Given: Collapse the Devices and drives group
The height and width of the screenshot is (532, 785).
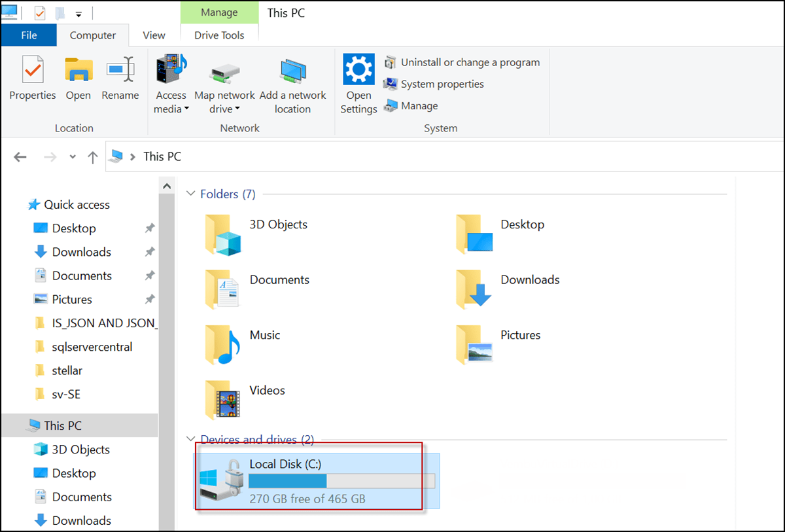Looking at the screenshot, I should [x=191, y=440].
